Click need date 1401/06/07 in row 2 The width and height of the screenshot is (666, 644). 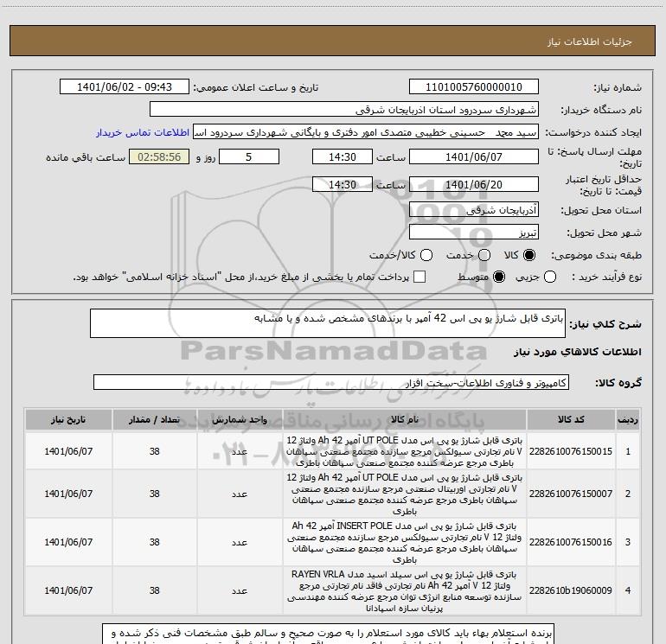coord(68,494)
